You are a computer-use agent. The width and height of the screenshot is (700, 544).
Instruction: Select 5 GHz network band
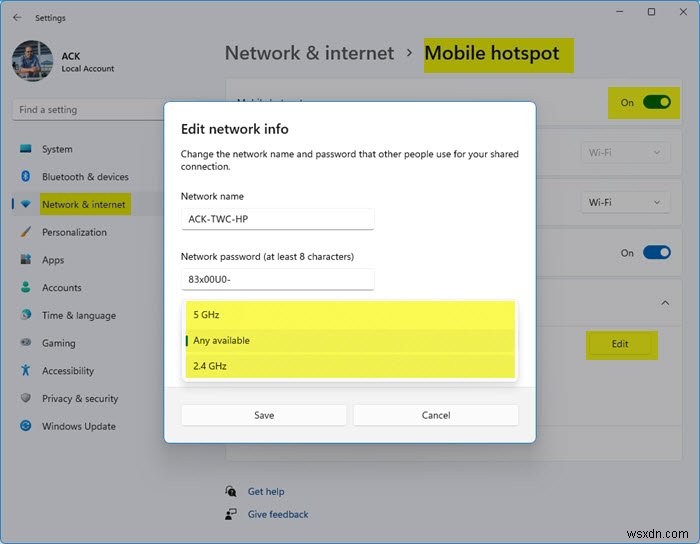click(350, 315)
